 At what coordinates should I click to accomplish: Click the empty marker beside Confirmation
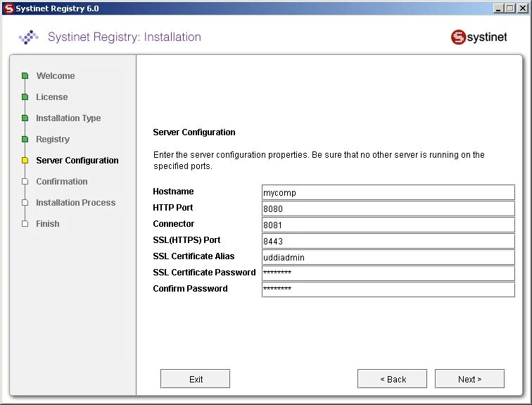tap(25, 181)
